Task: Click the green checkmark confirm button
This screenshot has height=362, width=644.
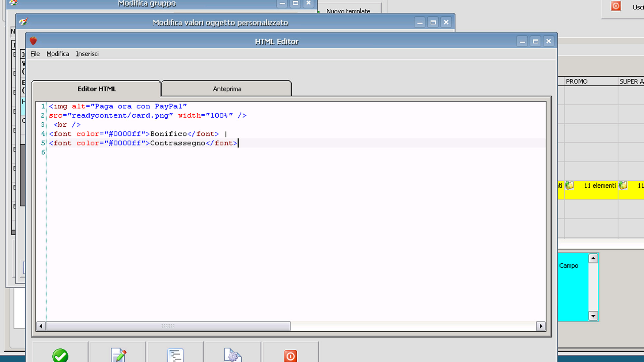Action: pyautogui.click(x=60, y=355)
